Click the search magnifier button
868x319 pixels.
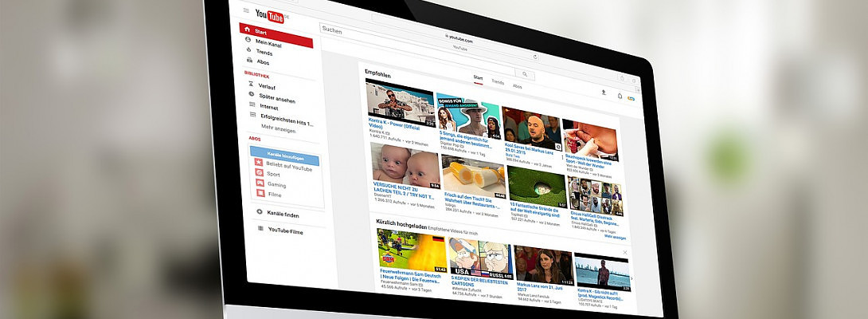(526, 74)
